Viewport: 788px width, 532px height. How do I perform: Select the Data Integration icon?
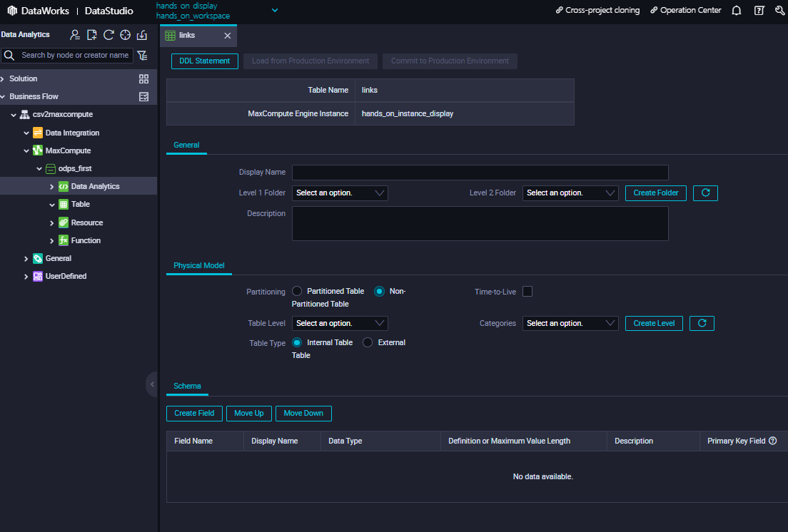point(38,133)
